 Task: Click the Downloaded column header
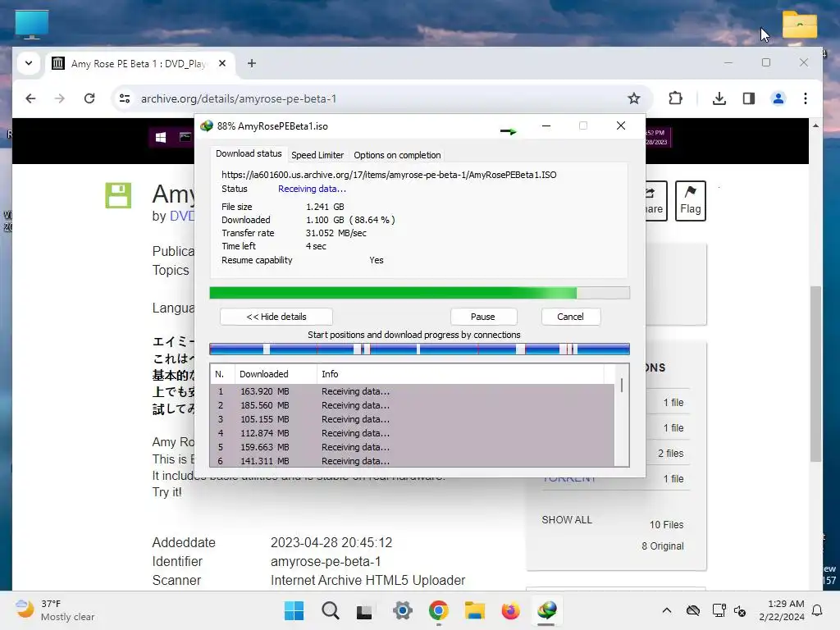(276, 374)
